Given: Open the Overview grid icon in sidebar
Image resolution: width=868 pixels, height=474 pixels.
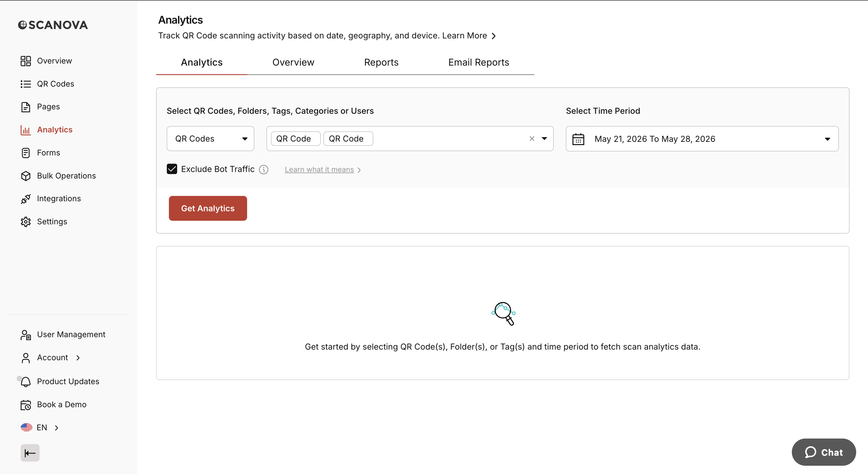Looking at the screenshot, I should pos(26,61).
